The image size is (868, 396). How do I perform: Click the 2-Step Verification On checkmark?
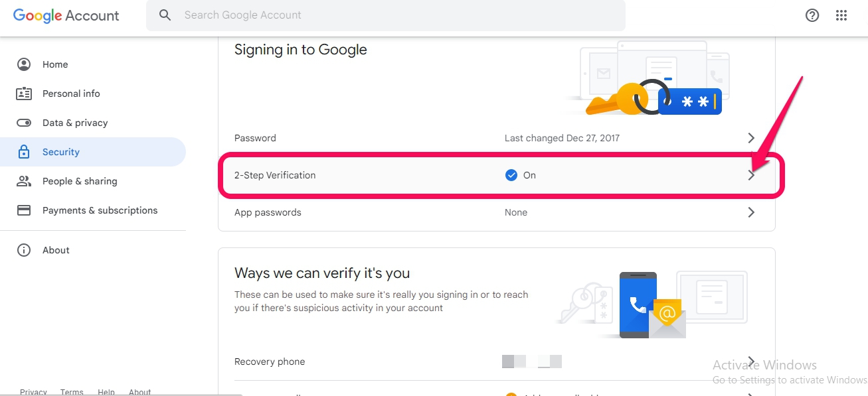(511, 175)
